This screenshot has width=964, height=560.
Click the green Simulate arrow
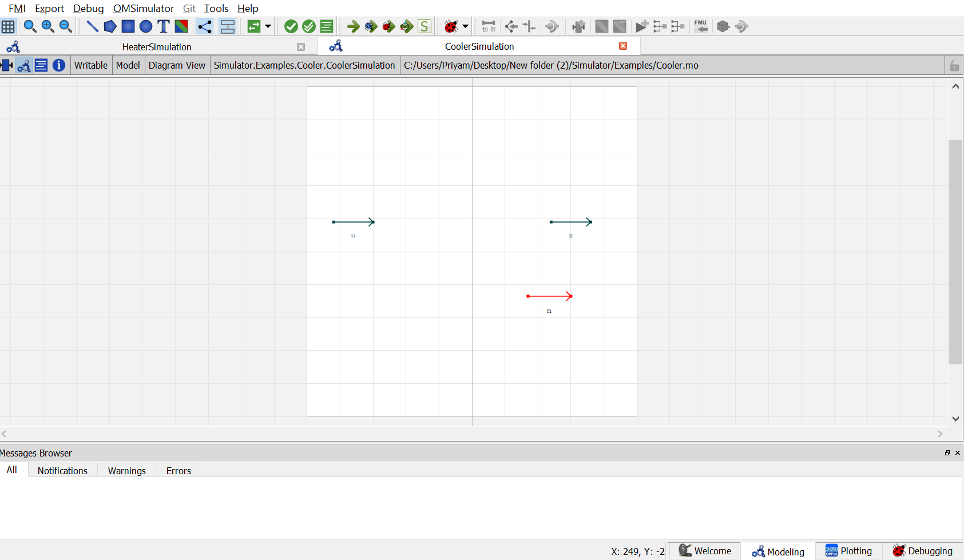pos(354,26)
